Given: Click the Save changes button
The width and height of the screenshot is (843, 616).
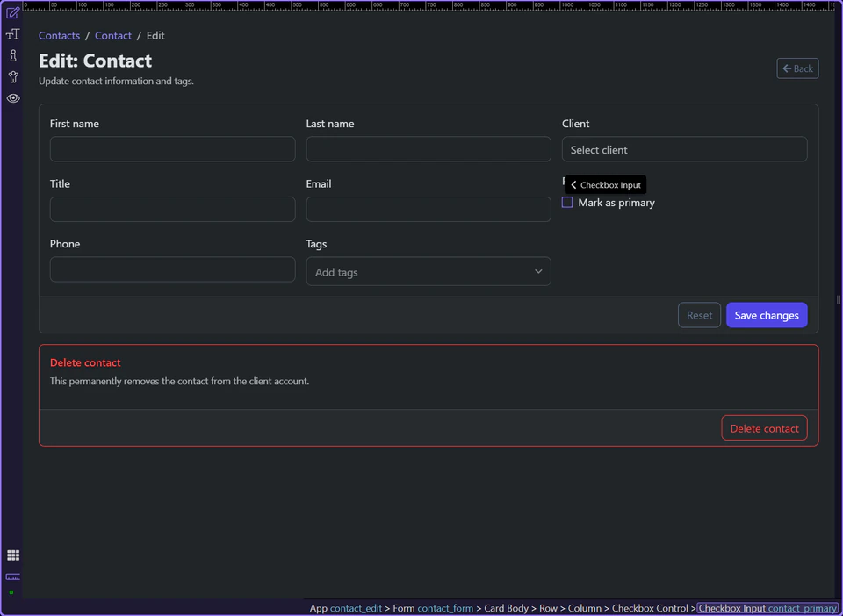Looking at the screenshot, I should [766, 314].
